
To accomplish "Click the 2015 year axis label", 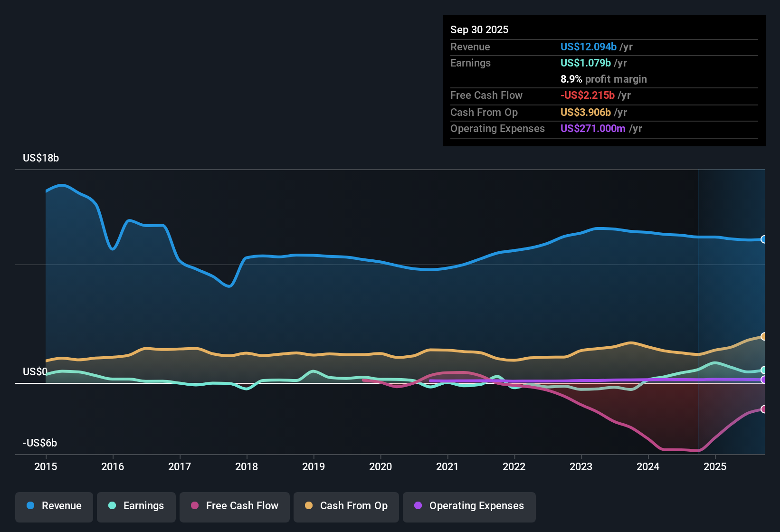I will click(46, 467).
